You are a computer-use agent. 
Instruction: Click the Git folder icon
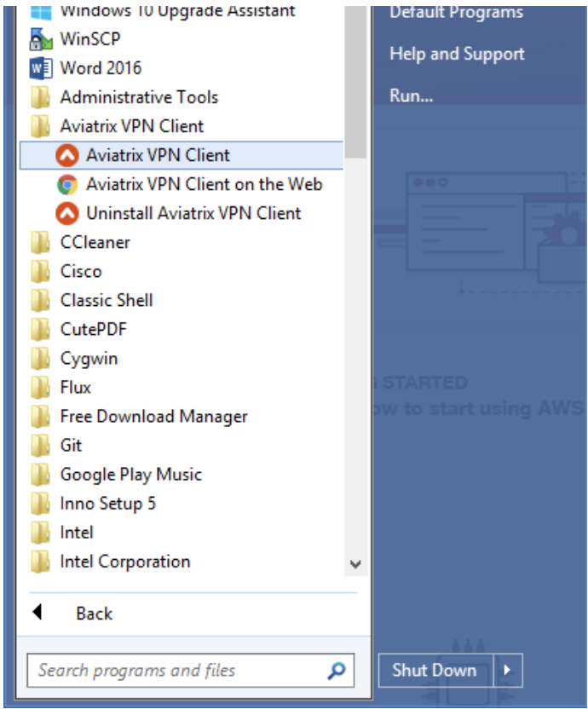point(40,446)
